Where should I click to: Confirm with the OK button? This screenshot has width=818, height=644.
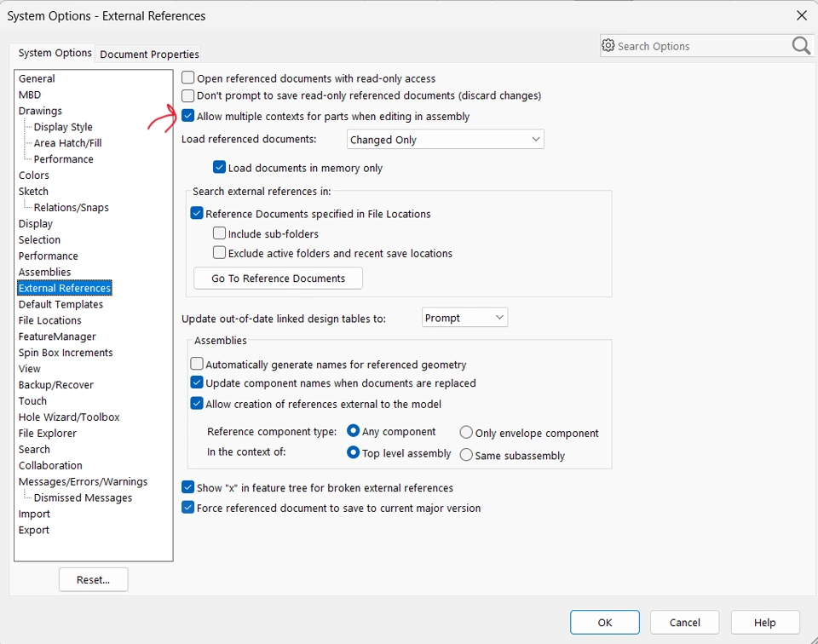point(605,622)
